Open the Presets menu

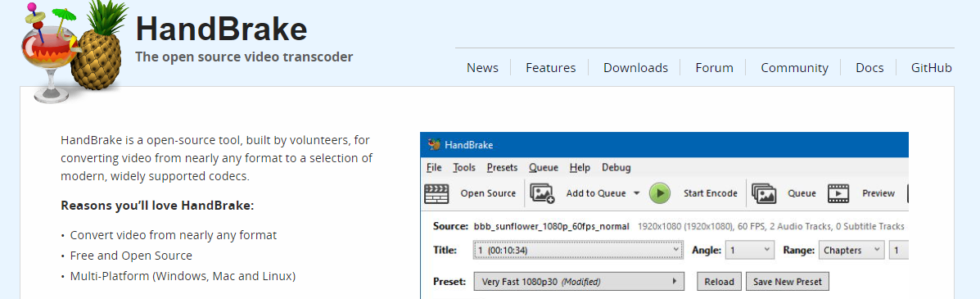click(502, 168)
